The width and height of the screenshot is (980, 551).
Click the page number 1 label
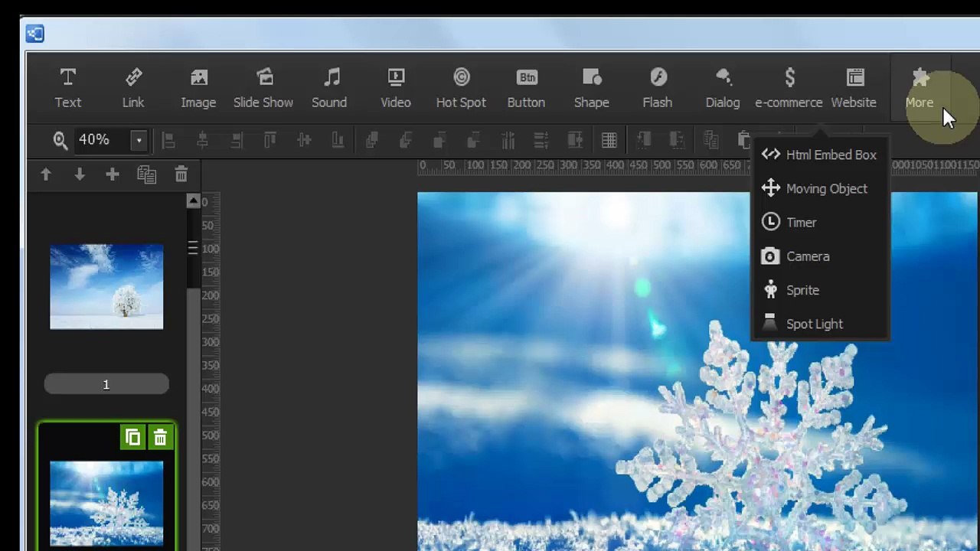[106, 384]
